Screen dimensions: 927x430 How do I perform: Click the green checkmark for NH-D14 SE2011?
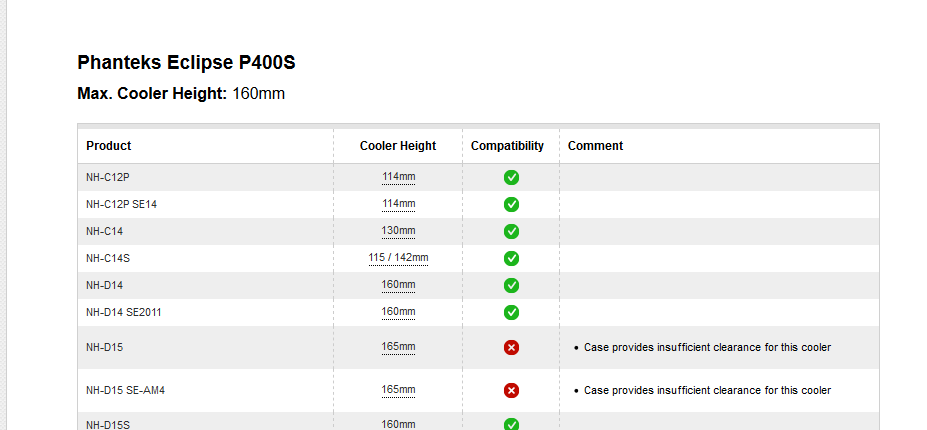(511, 312)
